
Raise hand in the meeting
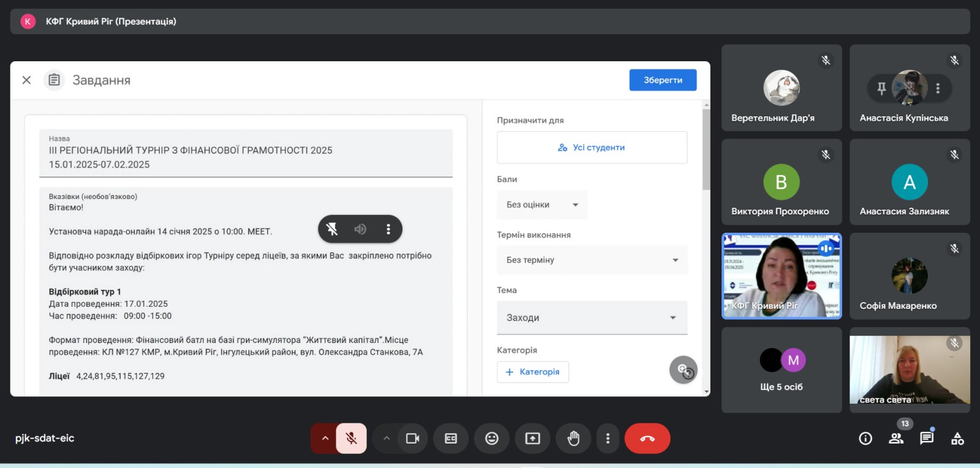point(573,439)
